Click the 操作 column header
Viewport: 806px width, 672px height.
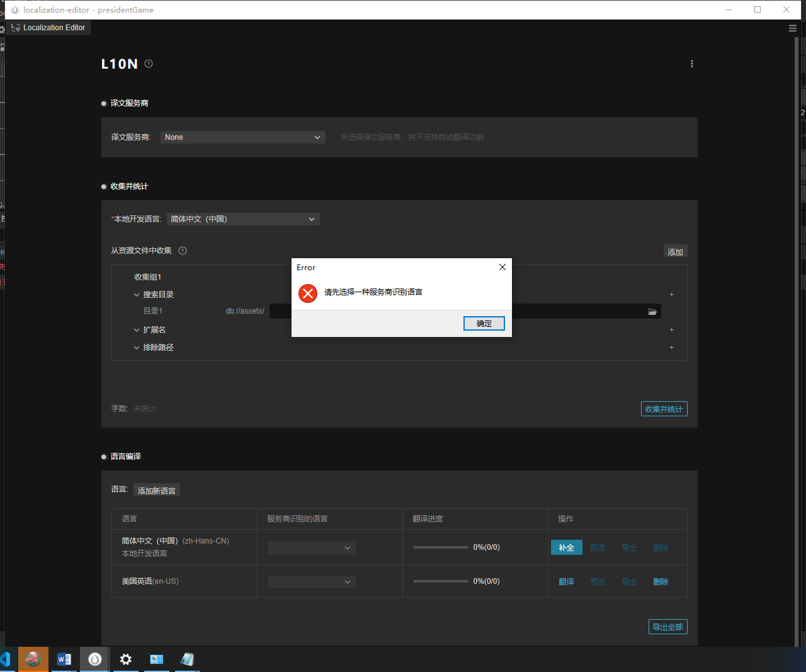(566, 519)
